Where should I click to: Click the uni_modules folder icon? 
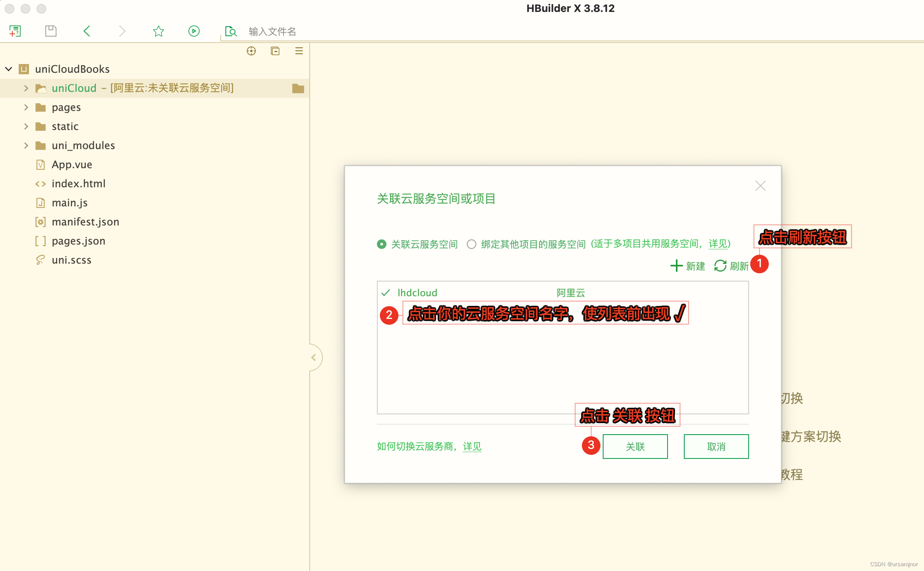(41, 146)
